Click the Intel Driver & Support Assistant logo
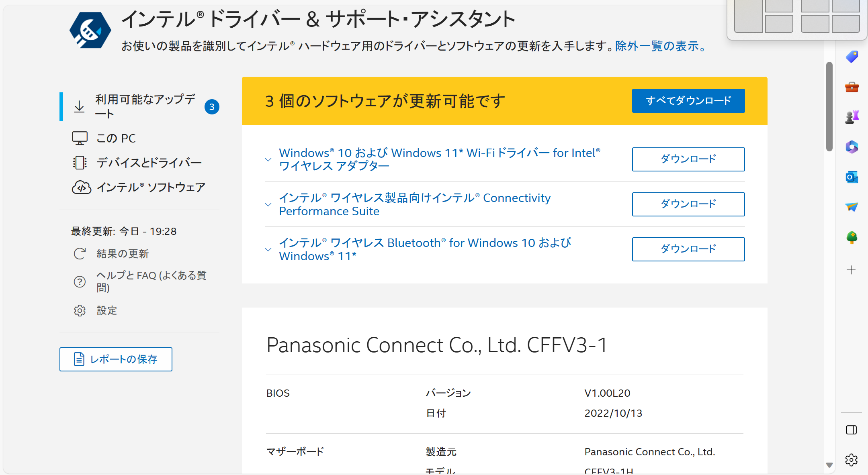This screenshot has height=475, width=868. coord(90,30)
